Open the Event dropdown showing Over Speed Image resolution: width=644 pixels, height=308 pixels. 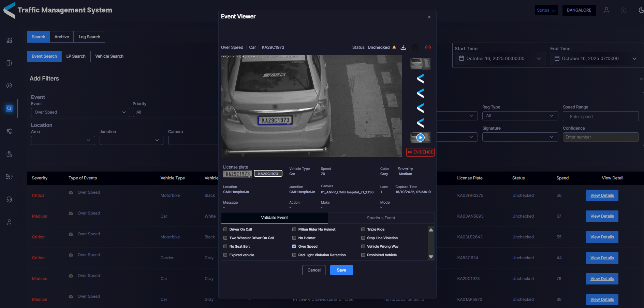tap(80, 112)
